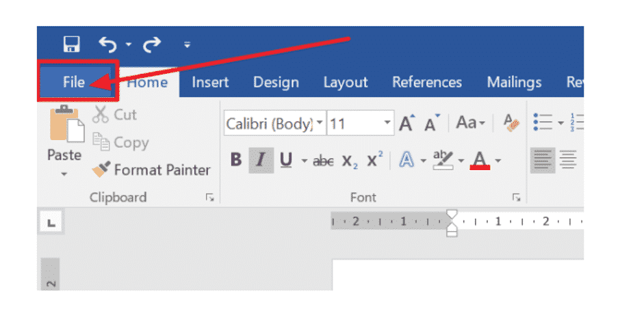Viewport: 644px width, 313px height.
Task: Expand the font name dropdown arrow
Action: tap(320, 123)
